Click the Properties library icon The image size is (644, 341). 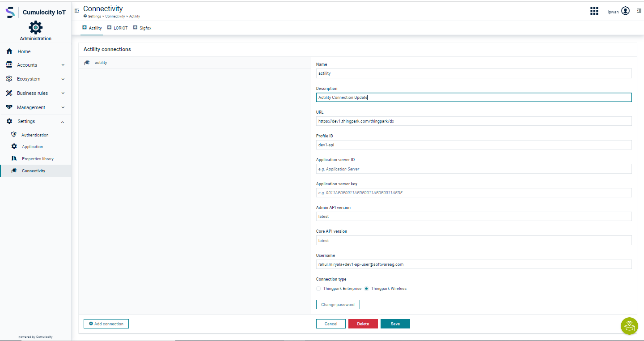coord(14,158)
